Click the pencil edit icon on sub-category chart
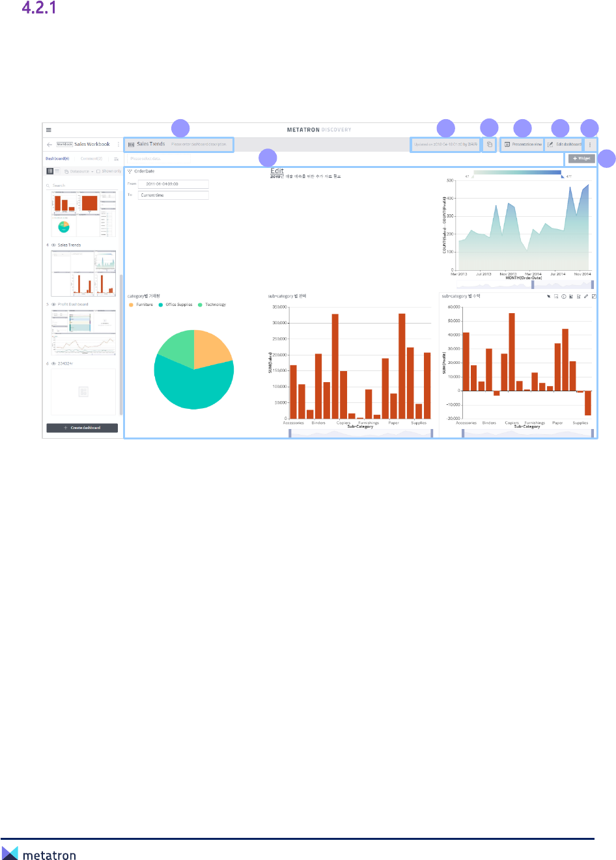Screen dimensions: 616x860 tap(586, 296)
